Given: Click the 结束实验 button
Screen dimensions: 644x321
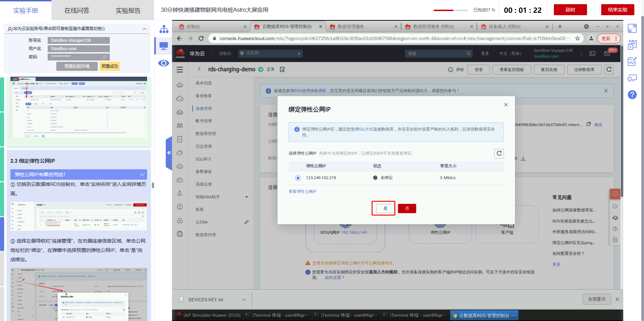Looking at the screenshot, I should tap(618, 10).
